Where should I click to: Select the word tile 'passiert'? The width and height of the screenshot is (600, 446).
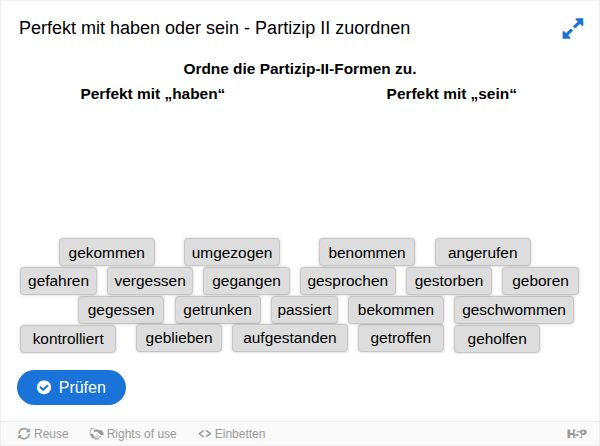point(305,310)
